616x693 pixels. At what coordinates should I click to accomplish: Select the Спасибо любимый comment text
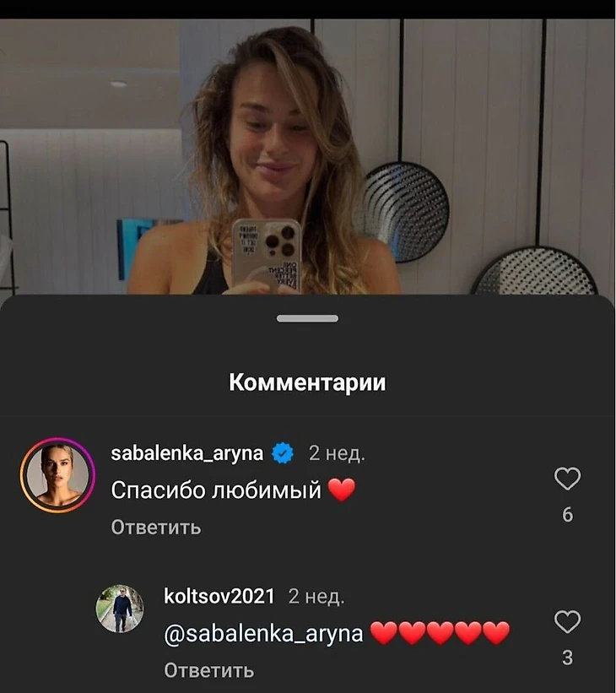coord(216,490)
